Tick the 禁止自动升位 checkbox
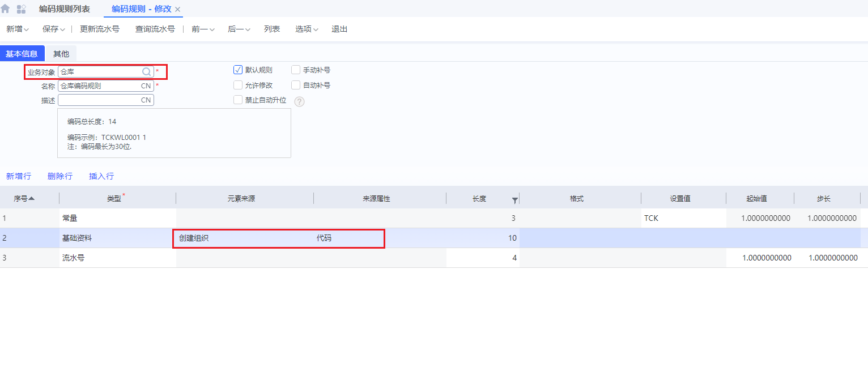This screenshot has width=868, height=367. coord(238,100)
